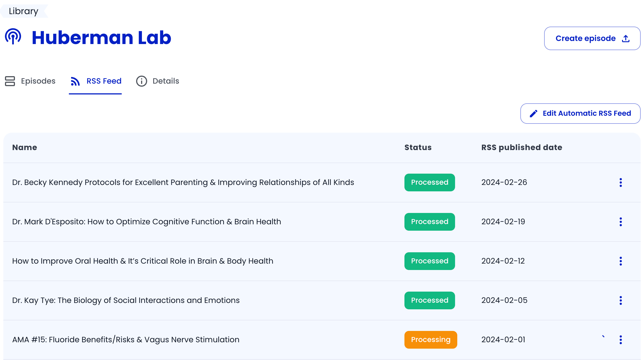The image size is (644, 360).
Task: Click the three-dot menu for AMA #15 episode
Action: point(621,340)
